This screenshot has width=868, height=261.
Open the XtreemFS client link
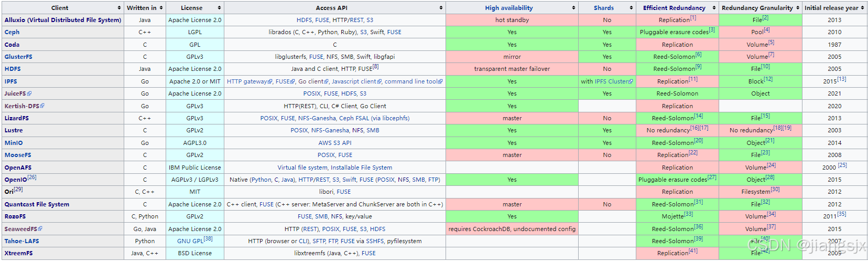coord(18,253)
